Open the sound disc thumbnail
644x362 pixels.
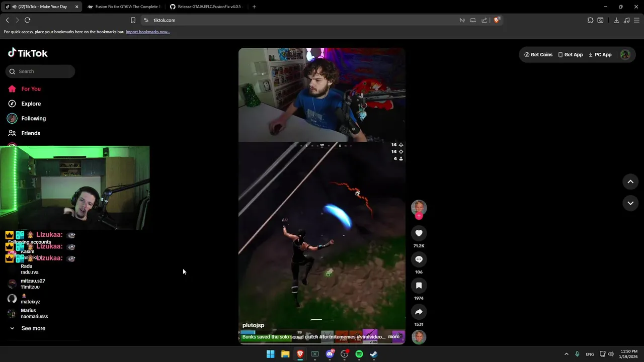click(419, 337)
